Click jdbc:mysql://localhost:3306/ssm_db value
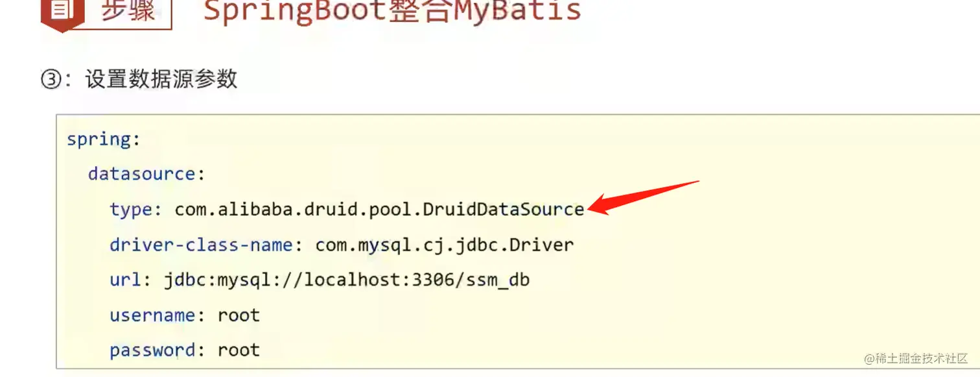980x377 pixels. click(347, 280)
